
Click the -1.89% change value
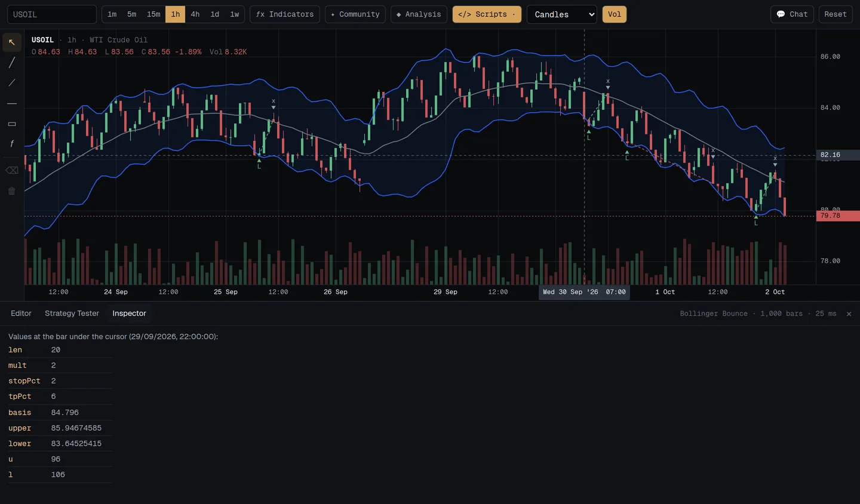click(188, 52)
